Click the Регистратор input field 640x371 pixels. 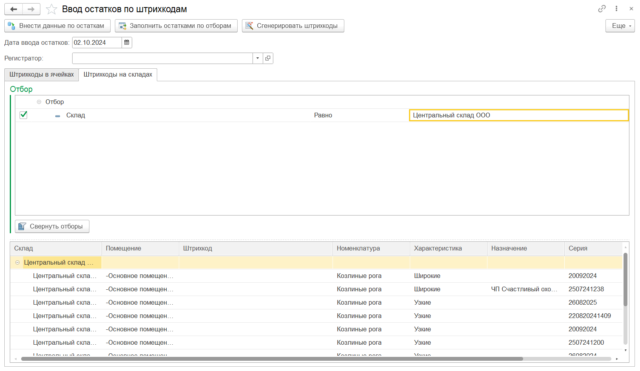coord(162,58)
